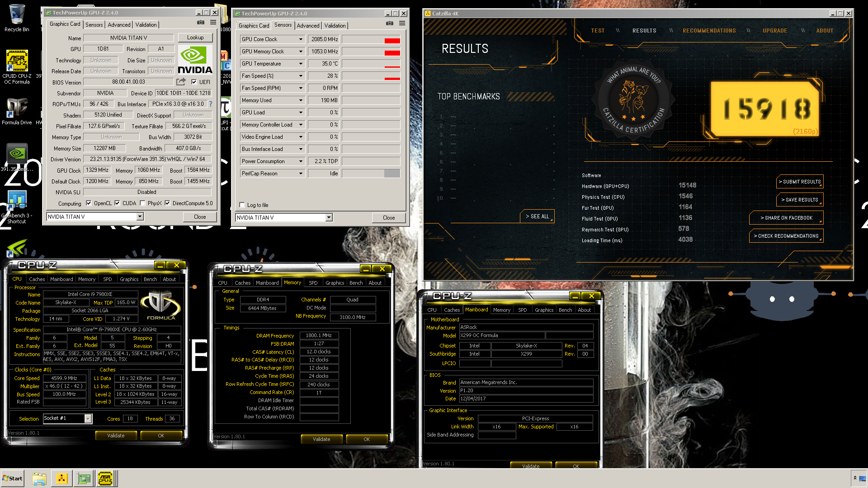868x488 pixels.
Task: Open the Formula Drive desktop icon
Action: click(17, 112)
